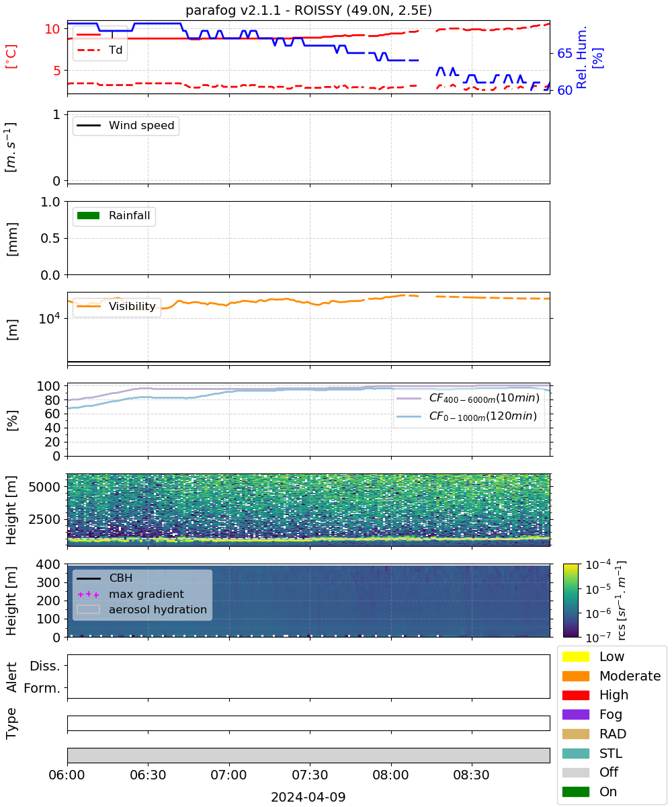The width and height of the screenshot is (672, 807).
Task: Select the tan RAD legend swatch
Action: 576,734
